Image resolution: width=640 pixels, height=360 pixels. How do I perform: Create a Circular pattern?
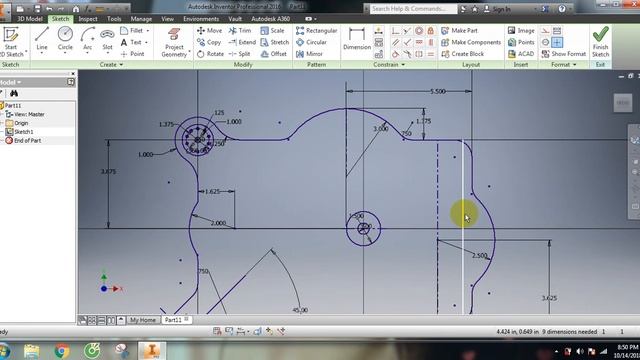(x=311, y=42)
